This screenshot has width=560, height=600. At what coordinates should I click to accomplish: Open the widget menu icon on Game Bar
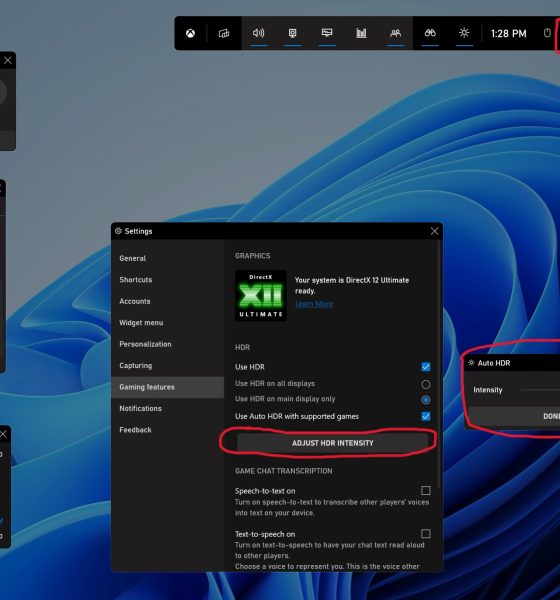pos(224,33)
